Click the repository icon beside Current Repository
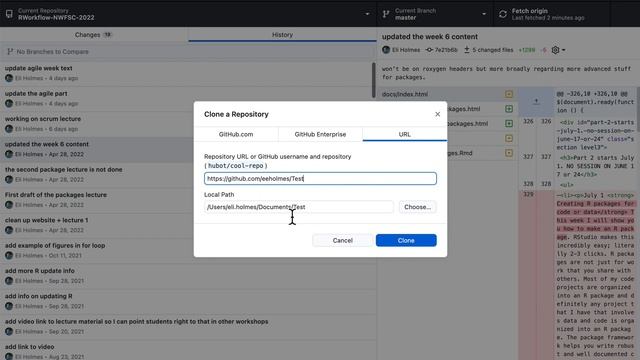The height and width of the screenshot is (360, 640). pos(9,14)
